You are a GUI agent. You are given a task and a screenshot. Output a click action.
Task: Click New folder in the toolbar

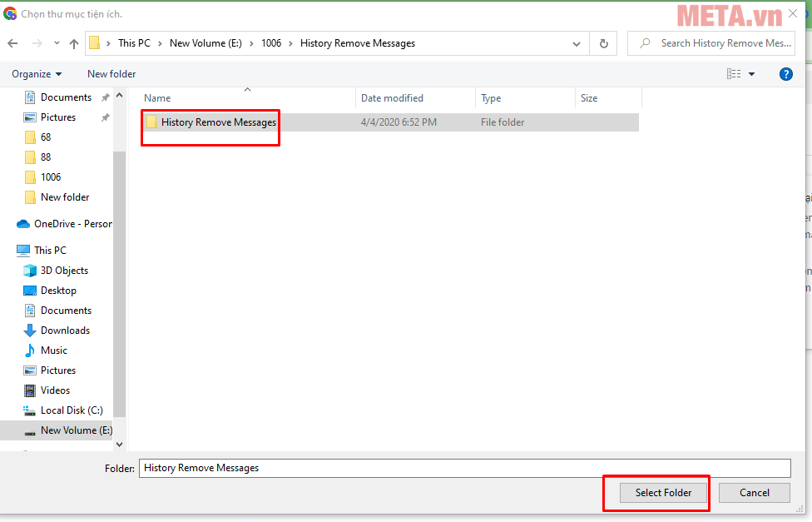point(111,73)
